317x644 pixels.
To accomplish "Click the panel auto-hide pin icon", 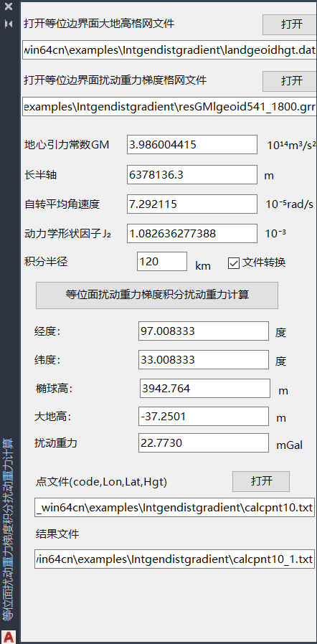I will (9, 24).
